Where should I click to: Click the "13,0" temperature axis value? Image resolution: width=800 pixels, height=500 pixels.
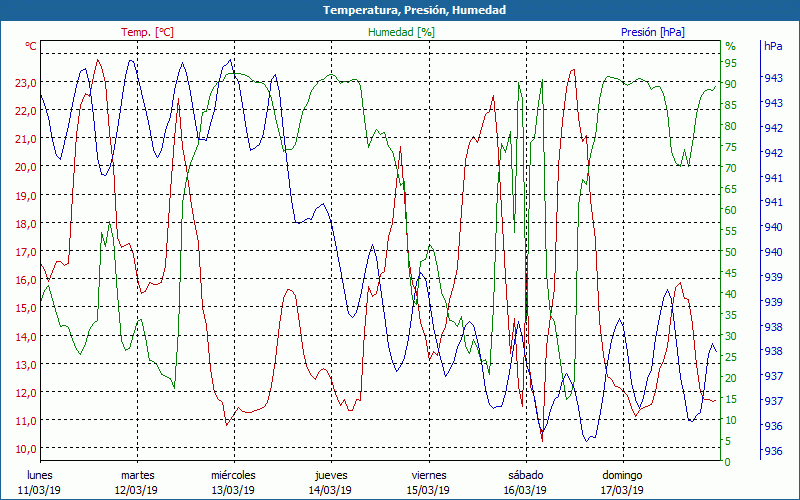click(27, 364)
